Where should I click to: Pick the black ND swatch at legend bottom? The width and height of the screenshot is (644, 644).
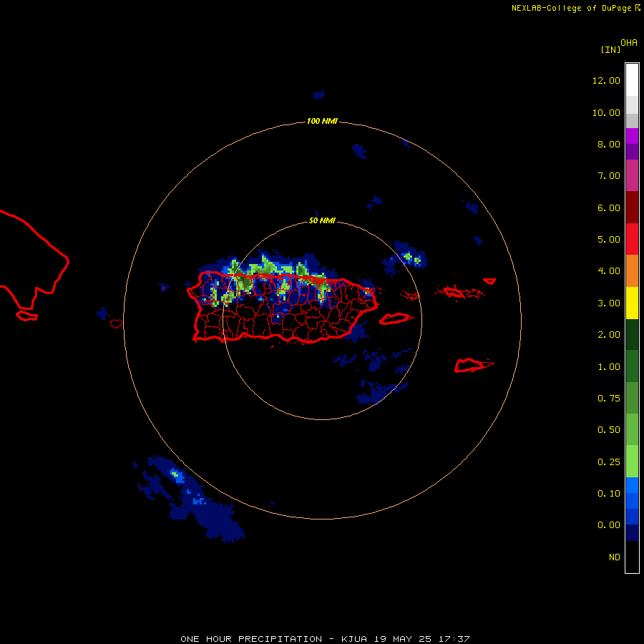click(632, 557)
